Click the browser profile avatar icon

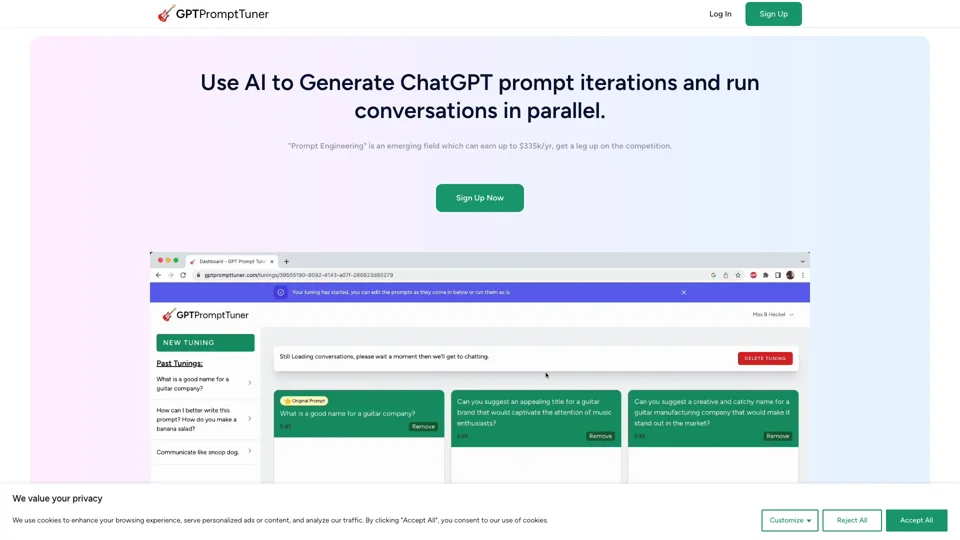790,276
